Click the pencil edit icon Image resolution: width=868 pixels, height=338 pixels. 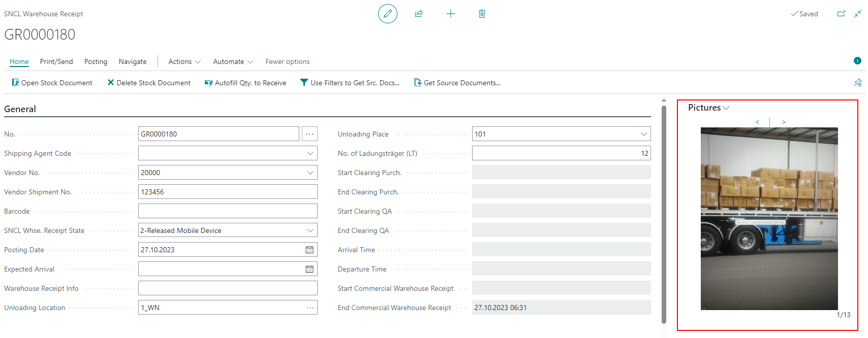pos(387,14)
